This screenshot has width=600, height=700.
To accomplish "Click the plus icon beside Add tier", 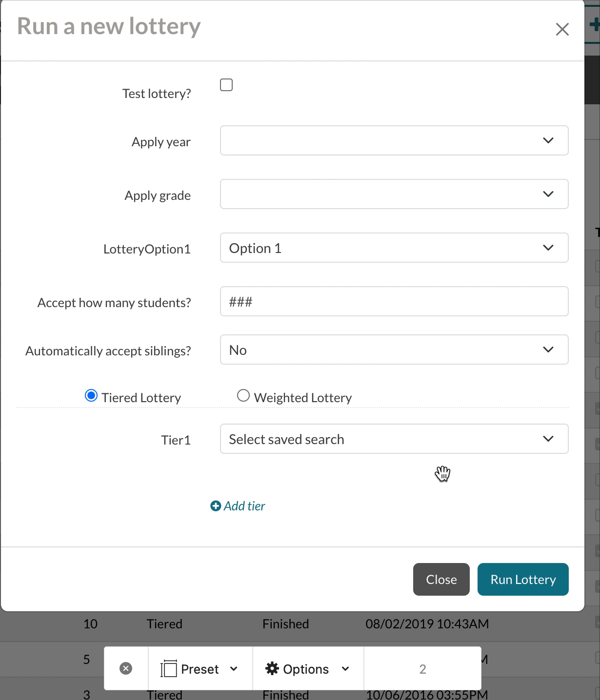I will click(x=215, y=506).
